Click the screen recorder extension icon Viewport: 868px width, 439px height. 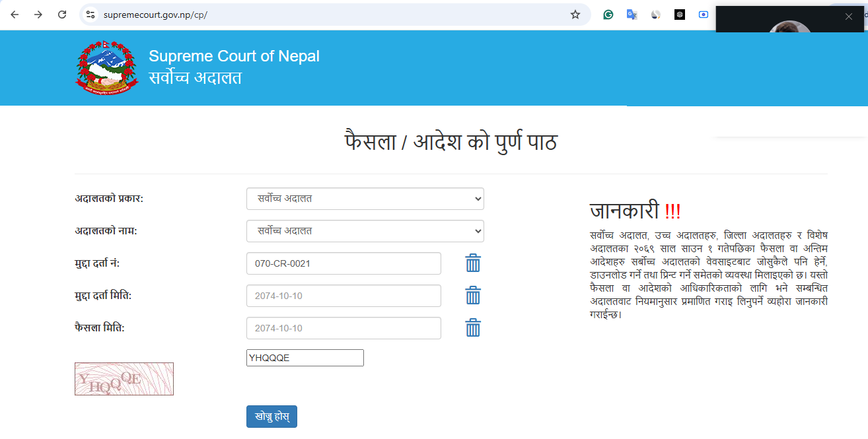click(704, 15)
